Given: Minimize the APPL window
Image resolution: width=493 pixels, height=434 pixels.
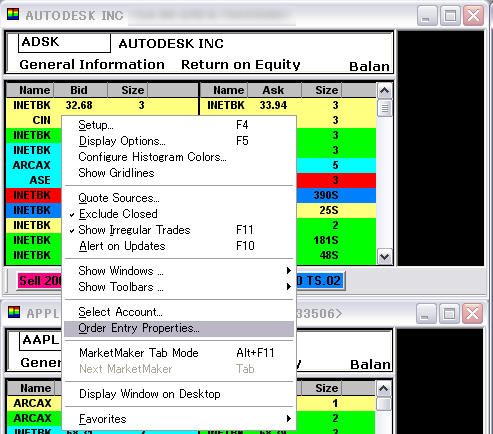Looking at the screenshot, I should click(426, 313).
